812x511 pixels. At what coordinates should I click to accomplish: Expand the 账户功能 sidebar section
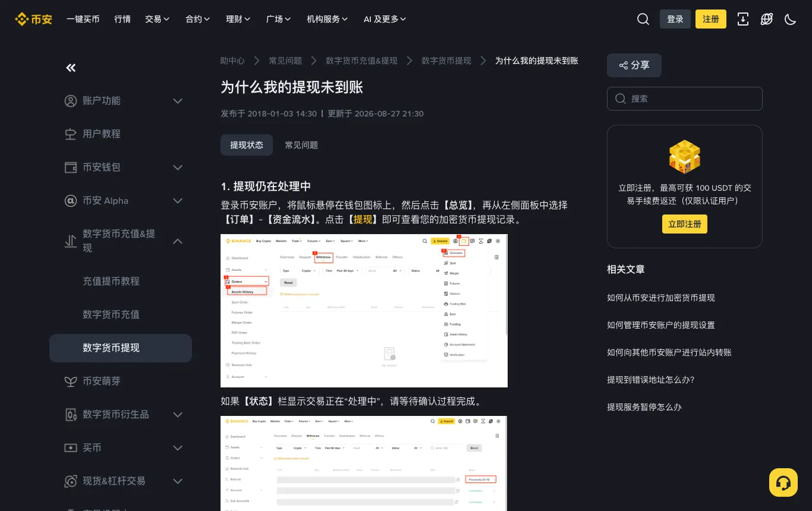pyautogui.click(x=178, y=101)
